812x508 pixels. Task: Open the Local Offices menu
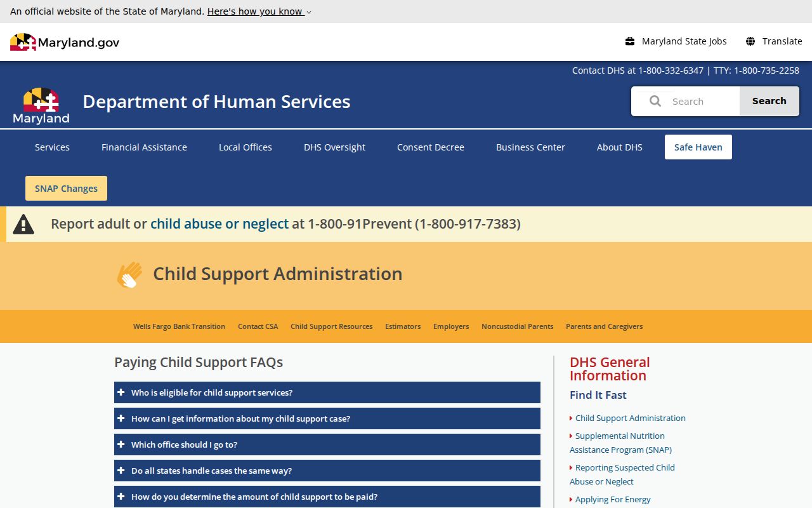(246, 147)
